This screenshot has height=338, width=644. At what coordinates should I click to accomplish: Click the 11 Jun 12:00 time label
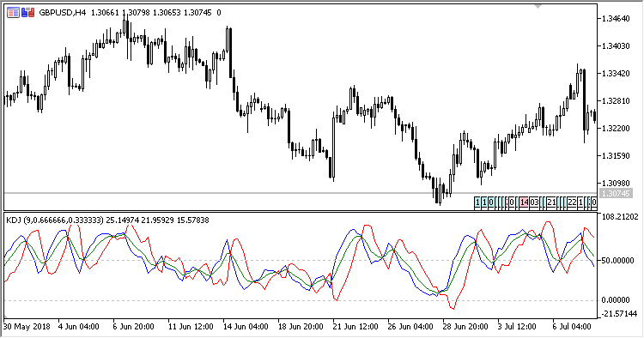tap(191, 327)
